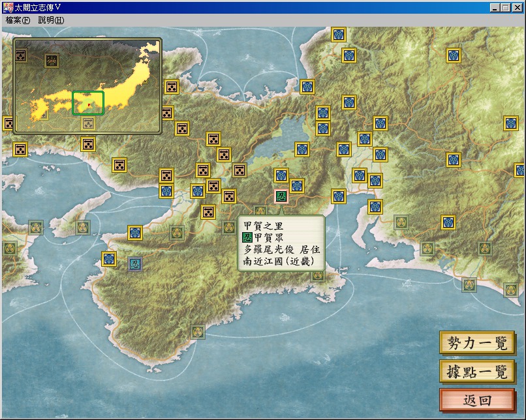Select the blue crest in the map's upper-right corner
The image size is (526, 420).
453,55
